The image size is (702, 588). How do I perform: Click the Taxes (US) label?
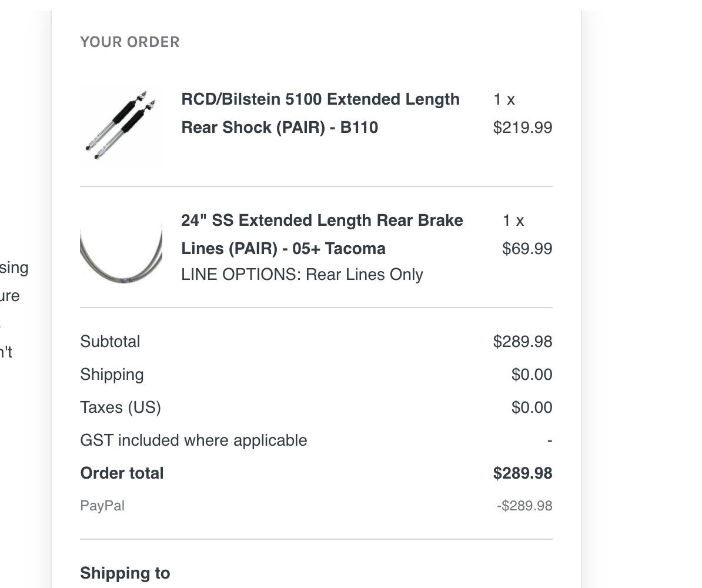121,407
